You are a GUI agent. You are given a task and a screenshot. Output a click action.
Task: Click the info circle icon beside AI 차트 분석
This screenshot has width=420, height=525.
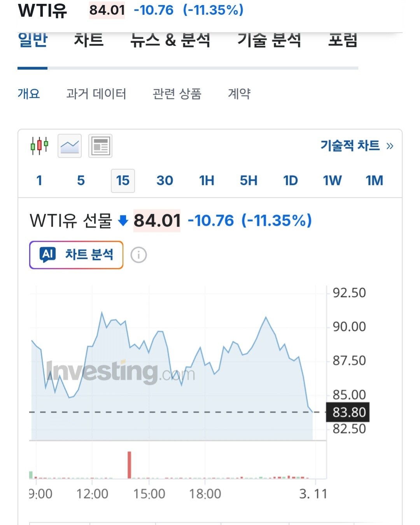[139, 255]
